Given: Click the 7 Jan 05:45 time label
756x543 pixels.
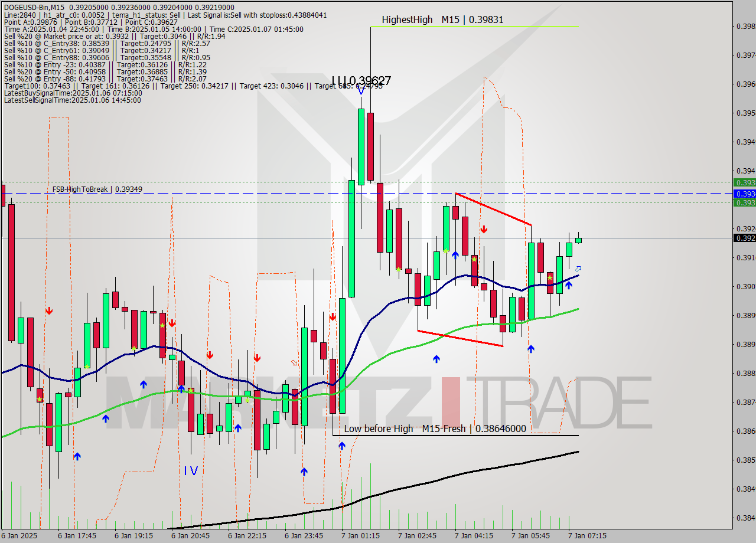Looking at the screenshot, I should (x=531, y=535).
